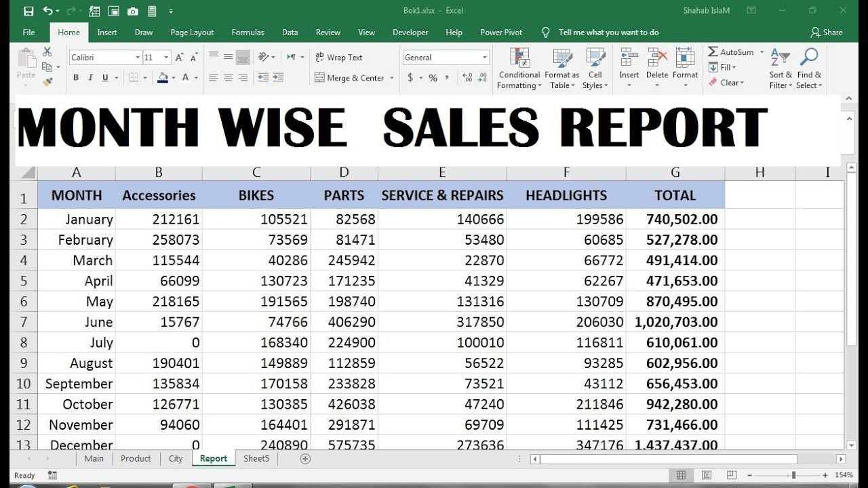This screenshot has width=868, height=488.
Task: Click the Wrap Text button
Action: pyautogui.click(x=339, y=58)
